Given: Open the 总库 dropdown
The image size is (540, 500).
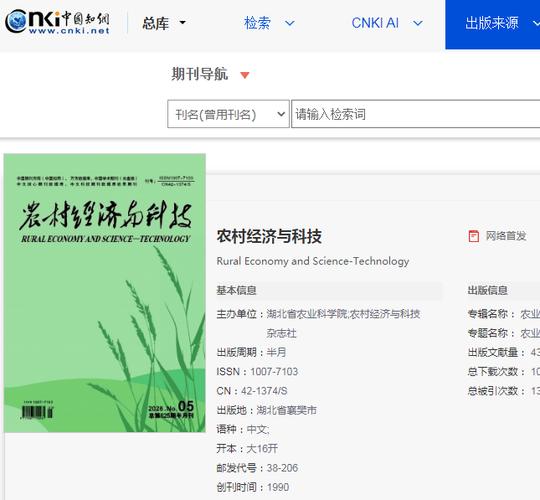Looking at the screenshot, I should pos(164,23).
